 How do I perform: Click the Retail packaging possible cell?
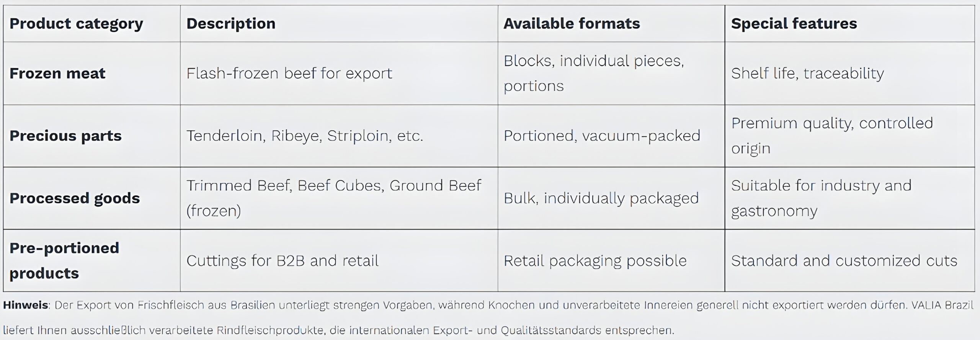pyautogui.click(x=595, y=261)
